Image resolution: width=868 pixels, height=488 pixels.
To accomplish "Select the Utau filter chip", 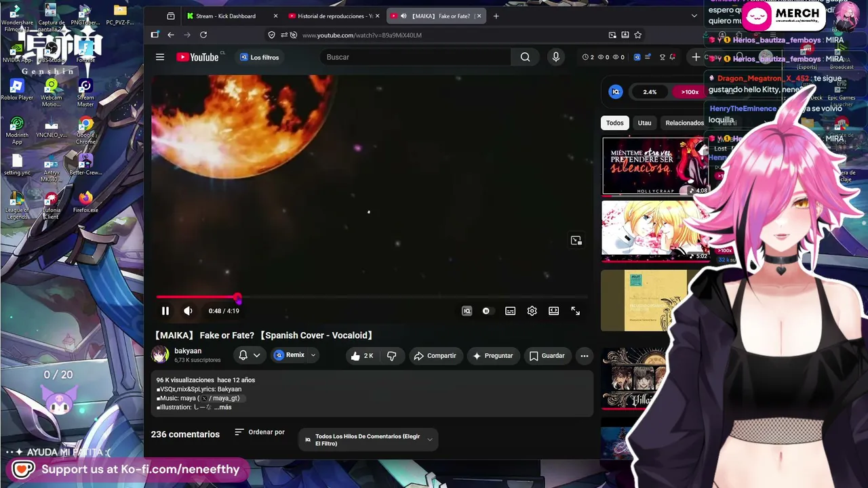I will click(644, 123).
